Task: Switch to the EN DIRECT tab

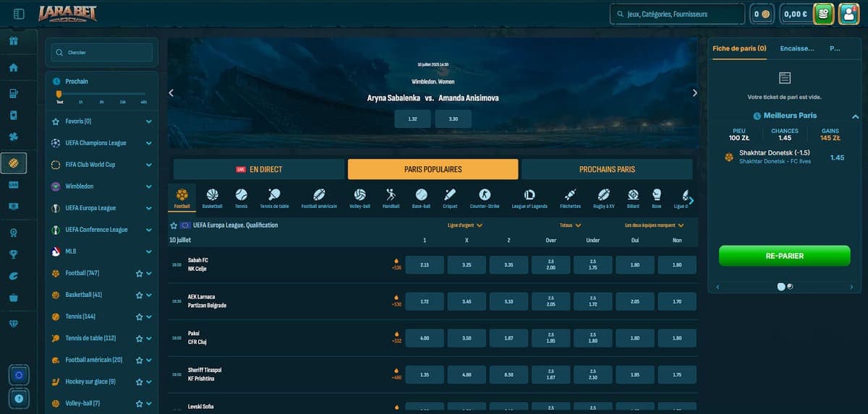Action: [258, 169]
